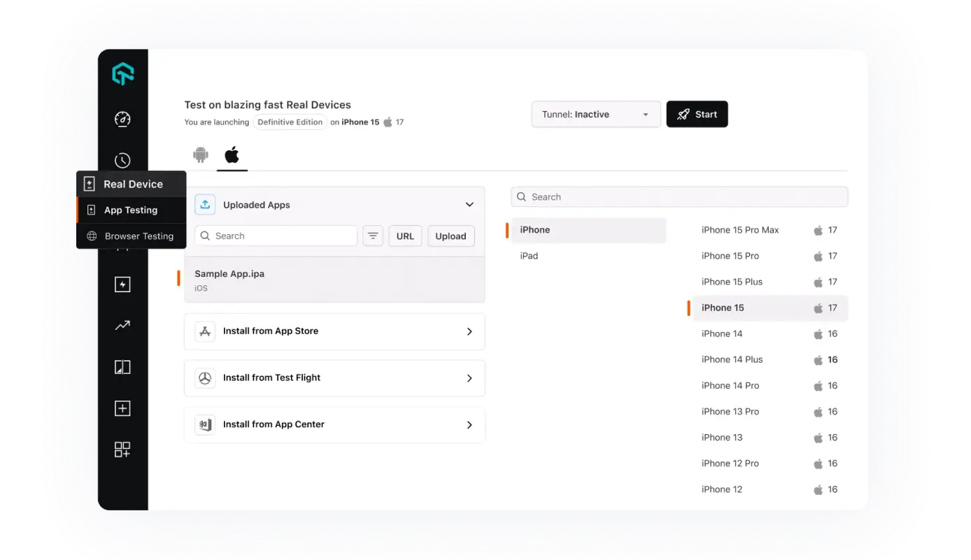Pick iPhone 13 Pro from device list
The width and height of the screenshot is (971, 560).
770,412
